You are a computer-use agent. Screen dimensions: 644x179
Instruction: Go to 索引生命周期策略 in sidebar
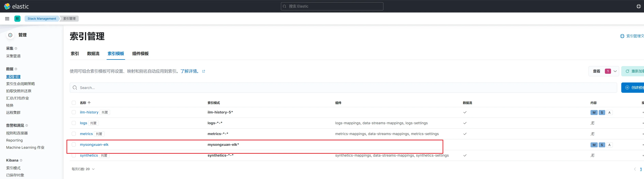[x=21, y=84]
